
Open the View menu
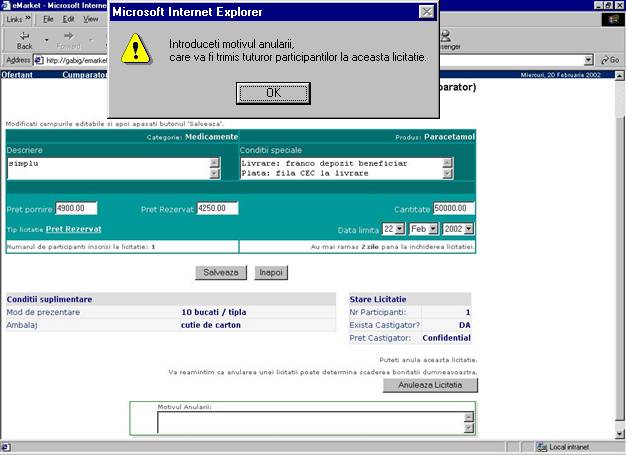[x=90, y=19]
